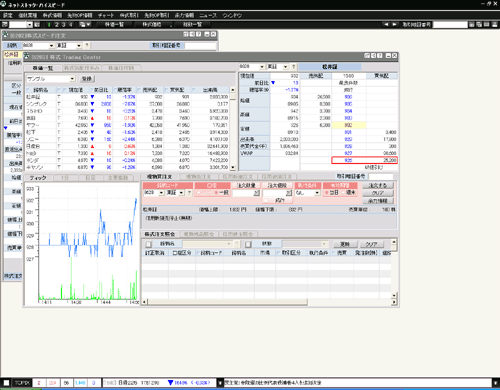Select the first account radio button under 口座
Viewport: 500px width, 390px height.
pyautogui.click(x=199, y=193)
